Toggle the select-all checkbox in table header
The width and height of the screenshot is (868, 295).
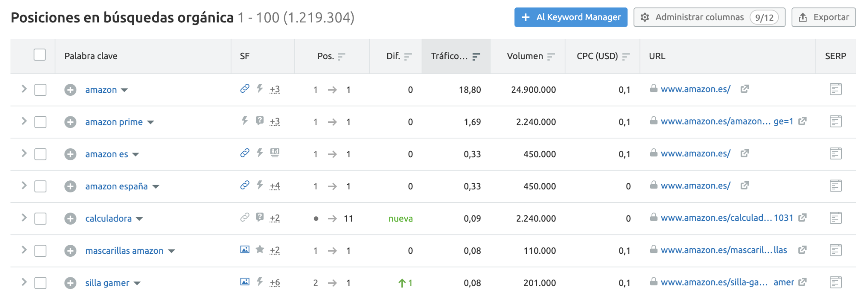tap(40, 55)
